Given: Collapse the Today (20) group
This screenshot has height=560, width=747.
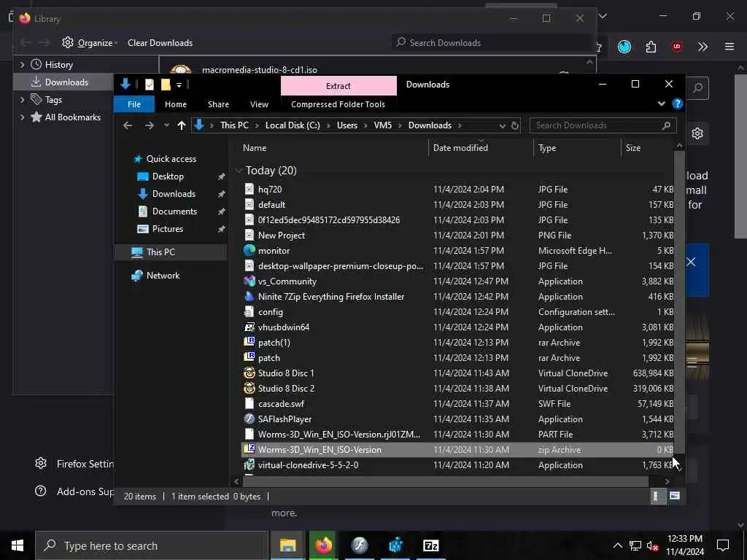Looking at the screenshot, I should (239, 171).
